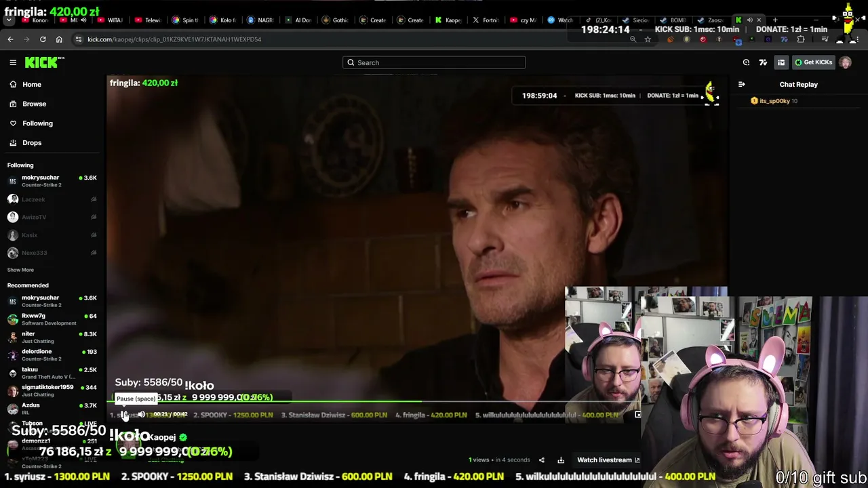Open Browse in the sidebar
The image size is (868, 488).
35,104
